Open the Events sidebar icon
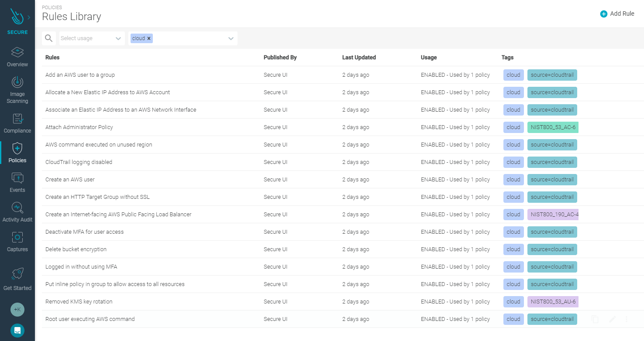The height and width of the screenshot is (341, 644). point(17,178)
